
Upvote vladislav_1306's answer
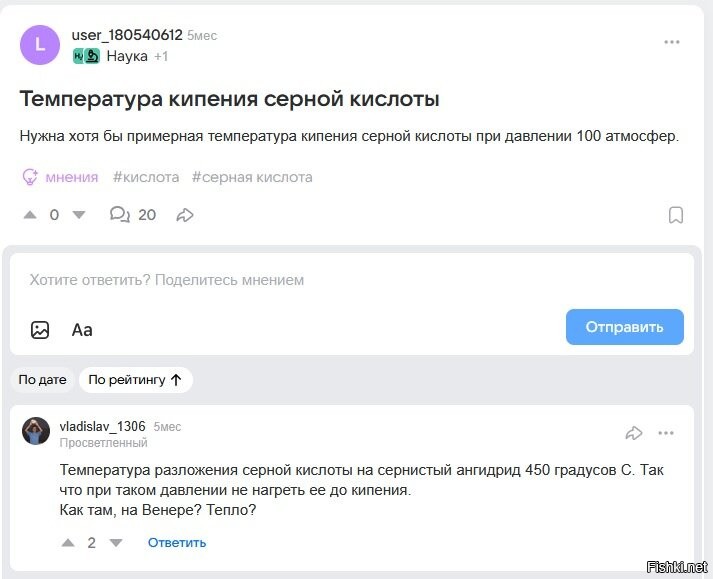pos(68,543)
